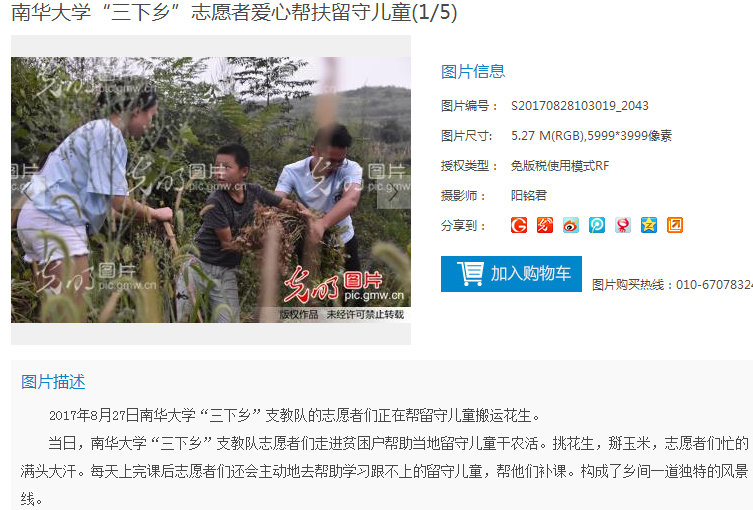Click the red mascot share icon
753x510 pixels.
pos(622,225)
